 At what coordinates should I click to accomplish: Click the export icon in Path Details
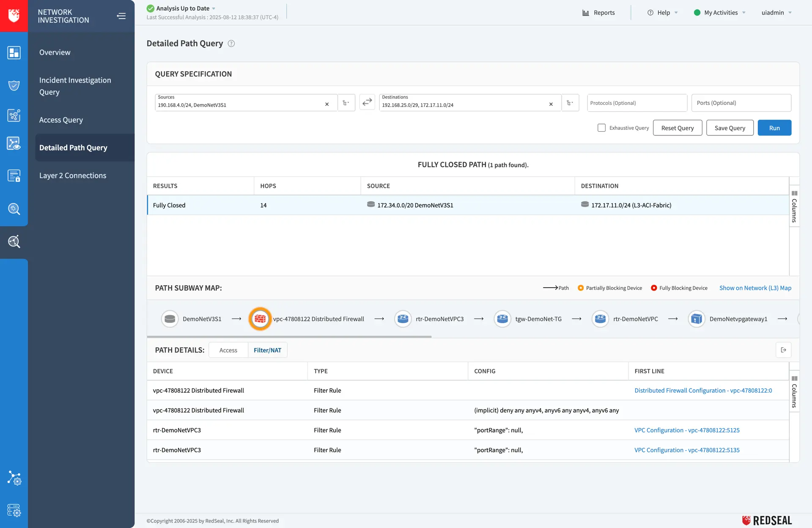tap(783, 350)
